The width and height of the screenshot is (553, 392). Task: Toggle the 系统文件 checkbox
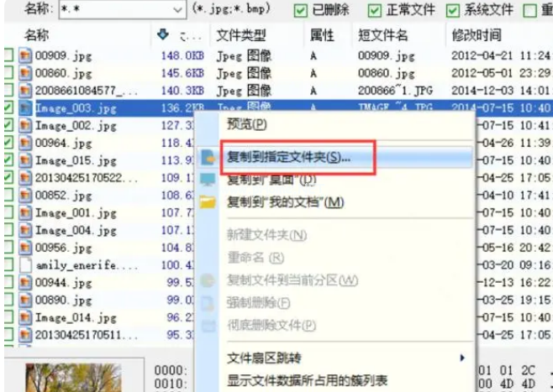tap(450, 10)
